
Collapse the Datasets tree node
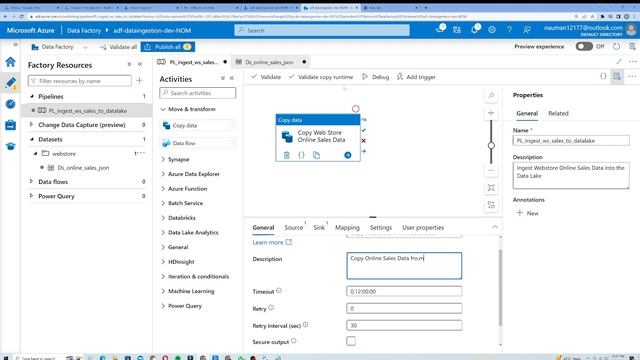(x=32, y=139)
